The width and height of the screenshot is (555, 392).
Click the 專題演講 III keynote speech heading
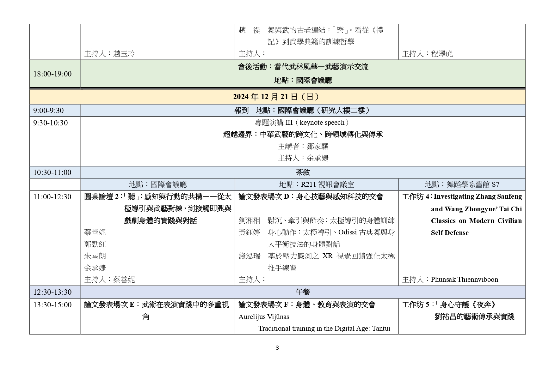(302, 123)
